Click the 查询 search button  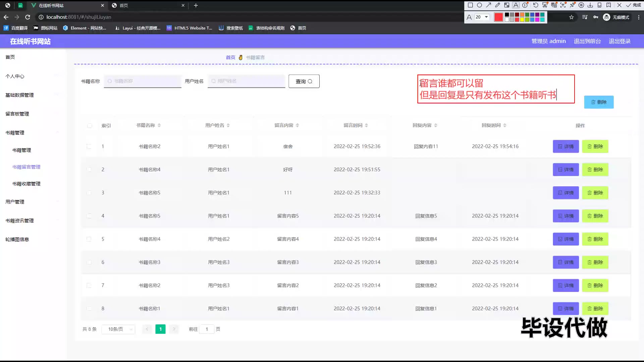304,81
